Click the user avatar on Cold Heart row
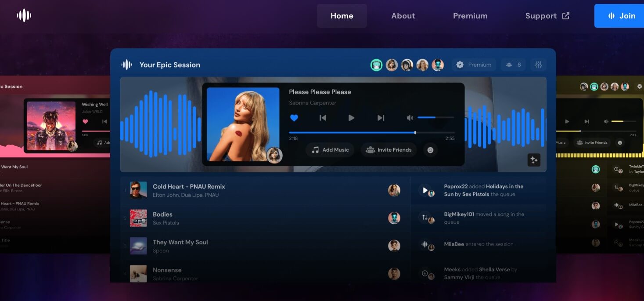 point(394,190)
